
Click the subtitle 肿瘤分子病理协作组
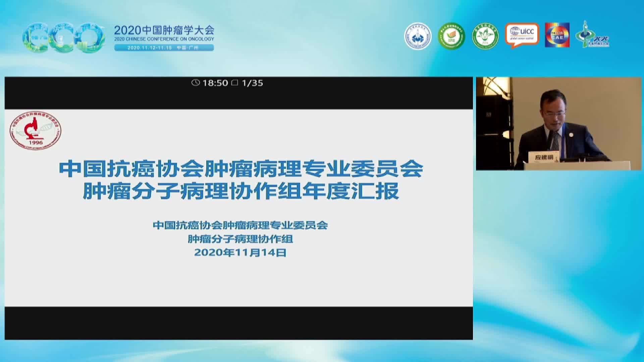pyautogui.click(x=240, y=239)
